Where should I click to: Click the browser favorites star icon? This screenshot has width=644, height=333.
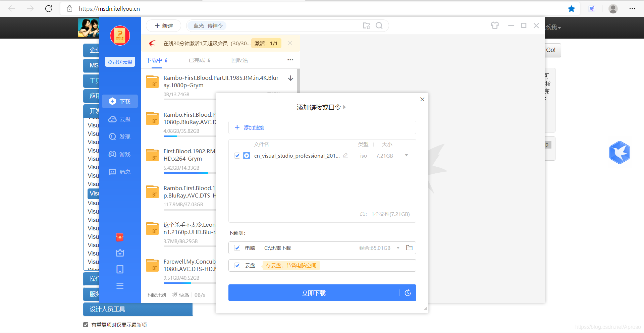(572, 9)
